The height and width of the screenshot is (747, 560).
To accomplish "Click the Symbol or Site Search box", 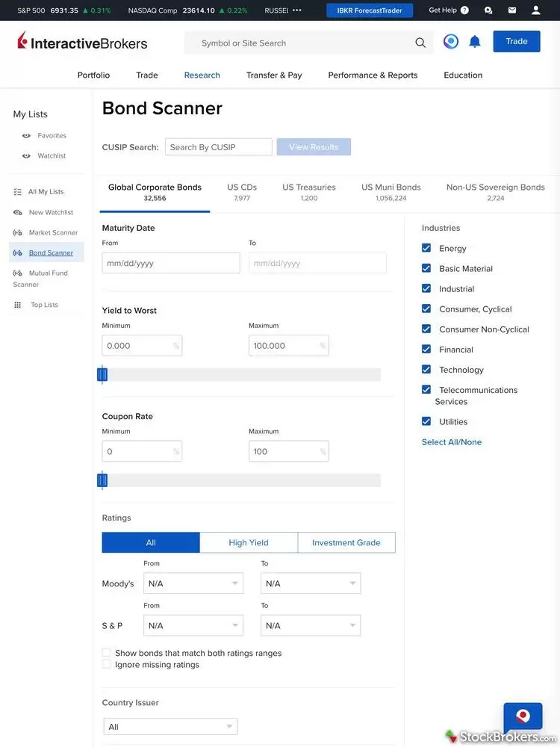I will point(308,43).
